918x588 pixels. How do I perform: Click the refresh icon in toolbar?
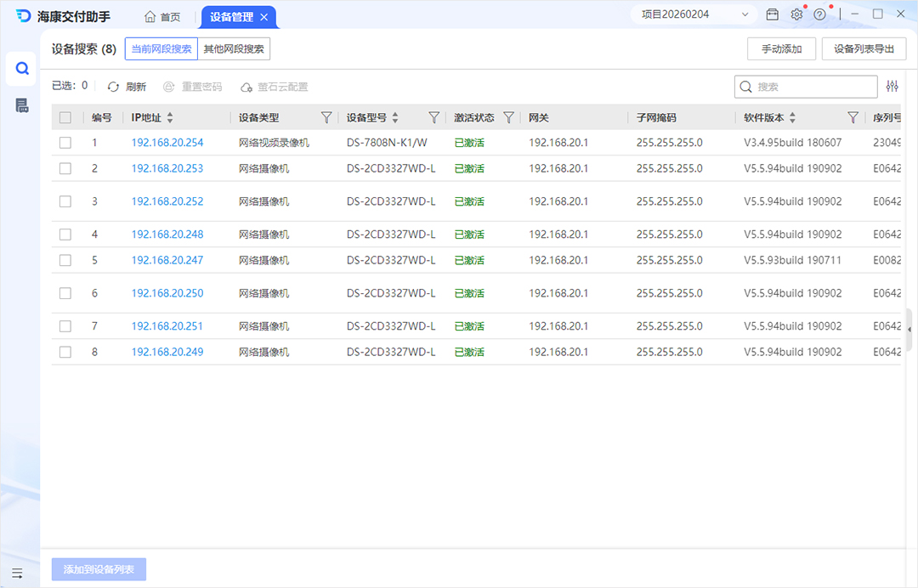114,87
